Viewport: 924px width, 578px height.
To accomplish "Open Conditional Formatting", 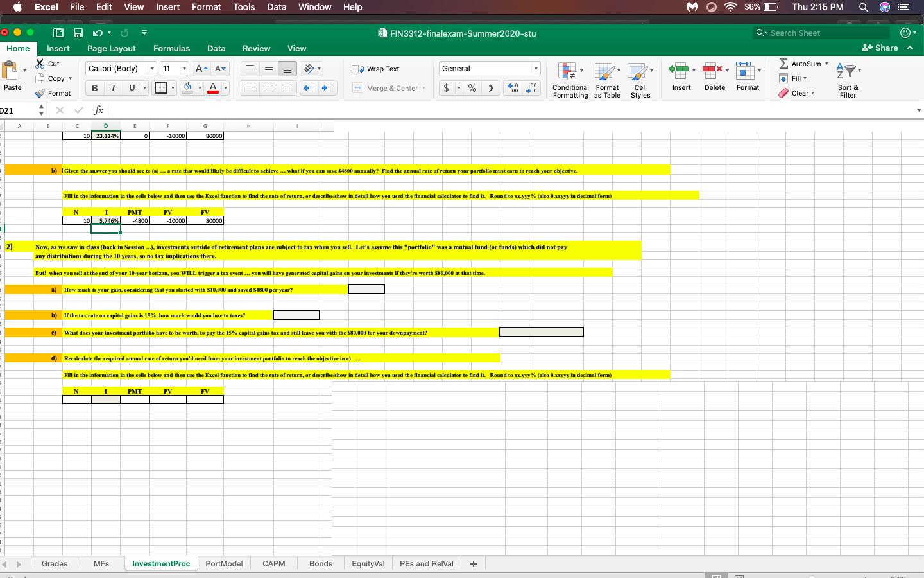I will pyautogui.click(x=570, y=80).
